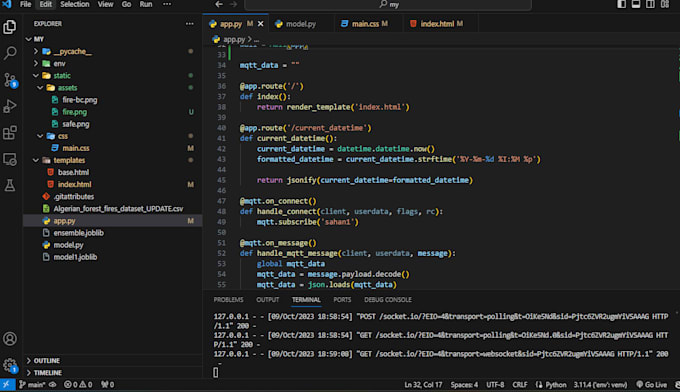Open the Problems panel tab
This screenshot has width=680, height=392.
(x=229, y=300)
